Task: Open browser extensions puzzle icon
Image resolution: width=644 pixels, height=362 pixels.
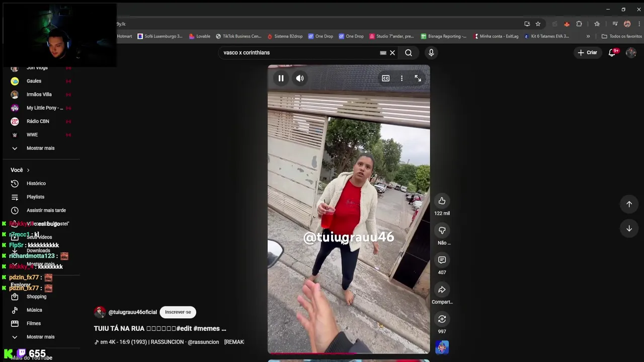Action: point(579,24)
